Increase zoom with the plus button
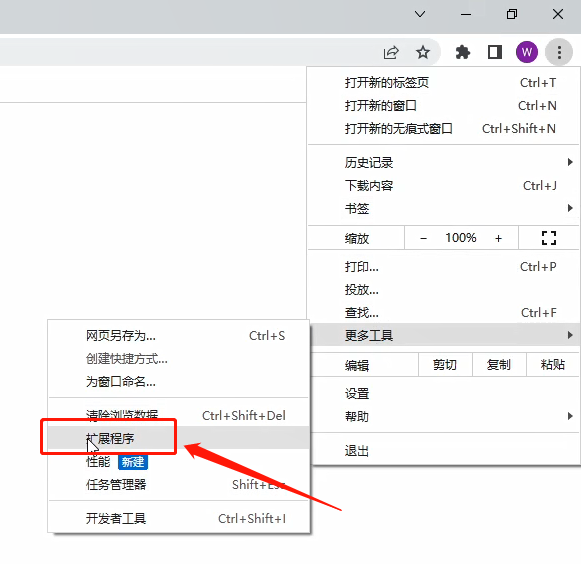The width and height of the screenshot is (581, 564). pyautogui.click(x=498, y=238)
